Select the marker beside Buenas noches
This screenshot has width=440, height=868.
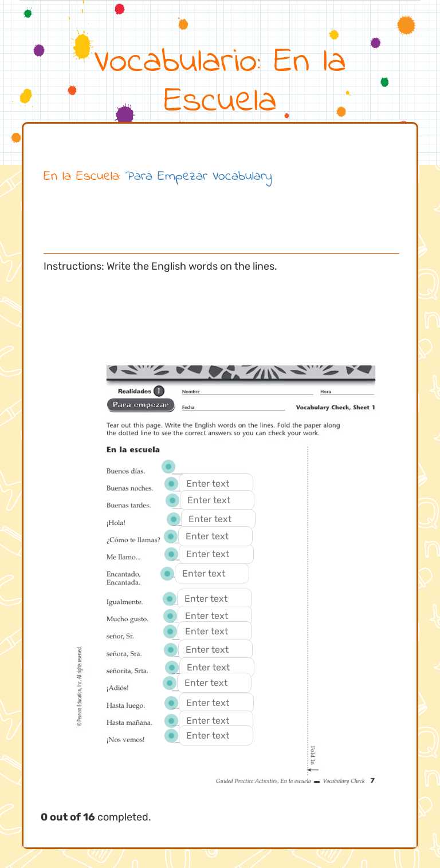(x=171, y=484)
